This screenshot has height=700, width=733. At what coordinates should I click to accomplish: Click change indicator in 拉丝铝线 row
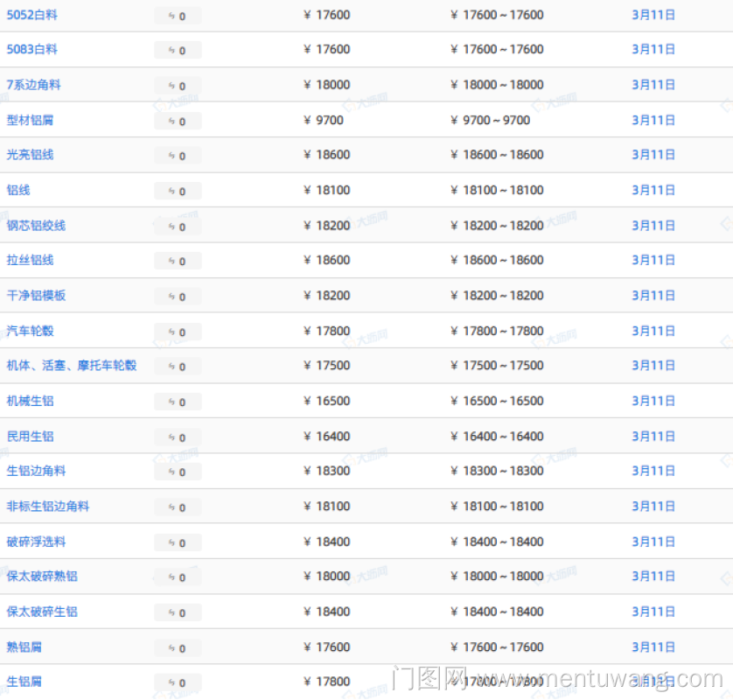178,261
